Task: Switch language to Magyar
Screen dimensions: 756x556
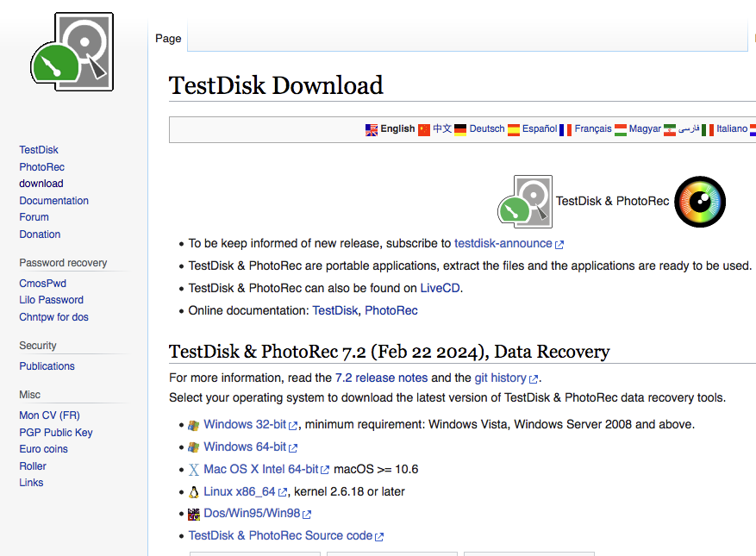Action: [645, 128]
